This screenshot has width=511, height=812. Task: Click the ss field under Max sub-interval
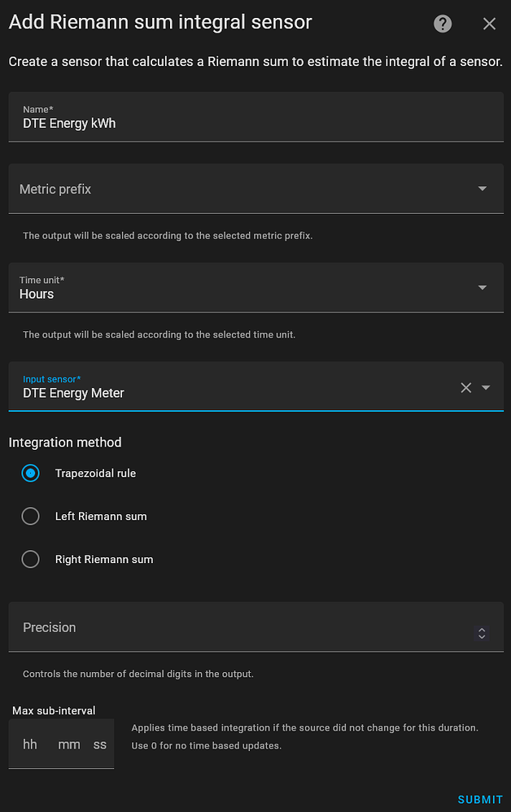99,744
